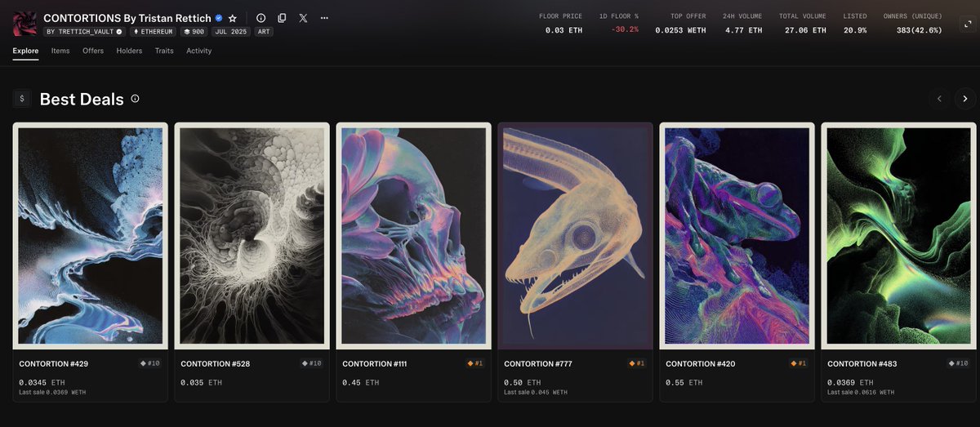The image size is (980, 427).
Task: Open the Holders tab
Action: [x=129, y=51]
